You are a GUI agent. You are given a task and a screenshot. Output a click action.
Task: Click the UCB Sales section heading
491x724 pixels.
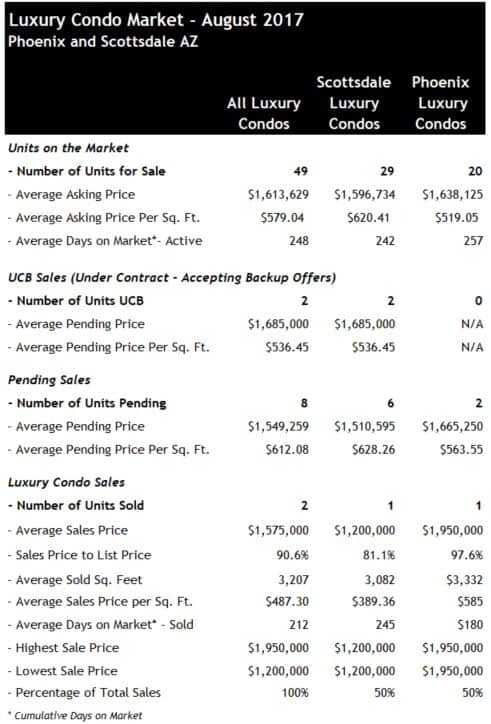click(172, 278)
